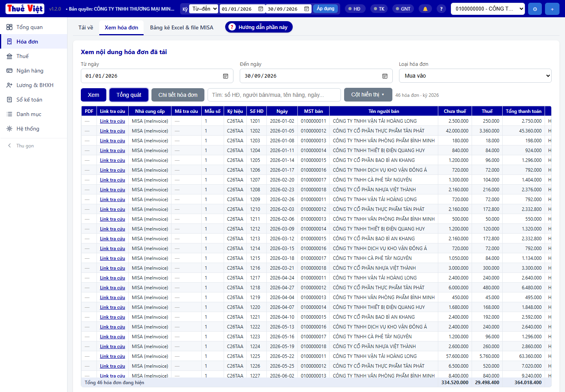Open Tổng quan dashboard icon
The width and height of the screenshot is (565, 392).
(x=9, y=27)
